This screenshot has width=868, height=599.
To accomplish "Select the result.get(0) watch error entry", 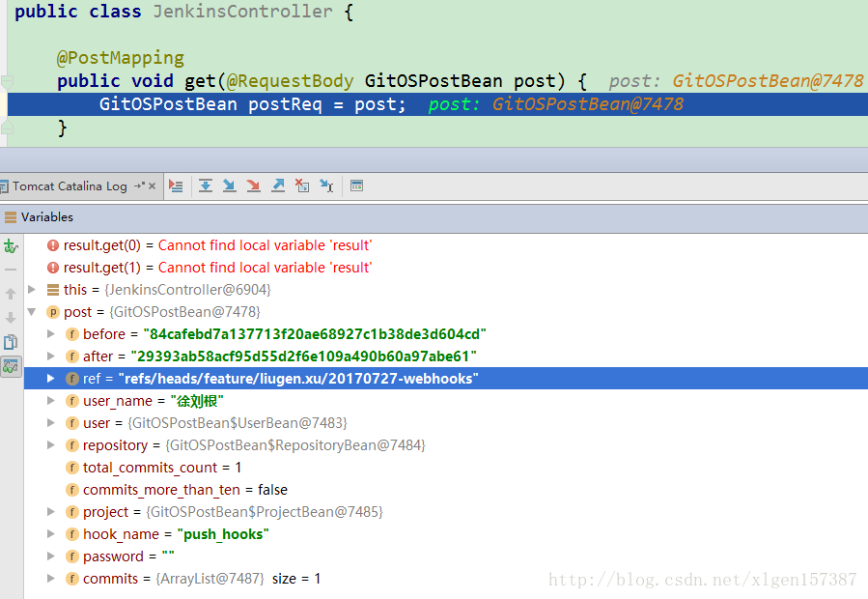I will pos(216,245).
